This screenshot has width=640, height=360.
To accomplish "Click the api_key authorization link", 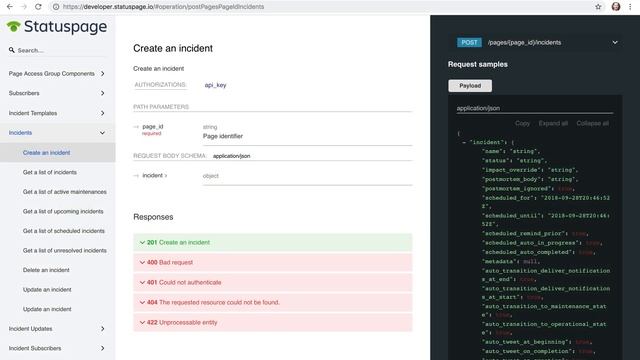I will click(x=216, y=85).
